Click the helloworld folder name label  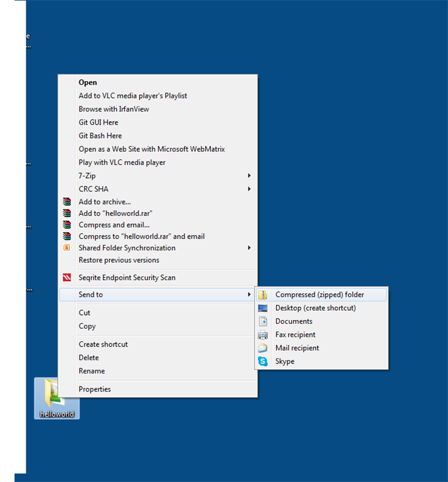57,414
